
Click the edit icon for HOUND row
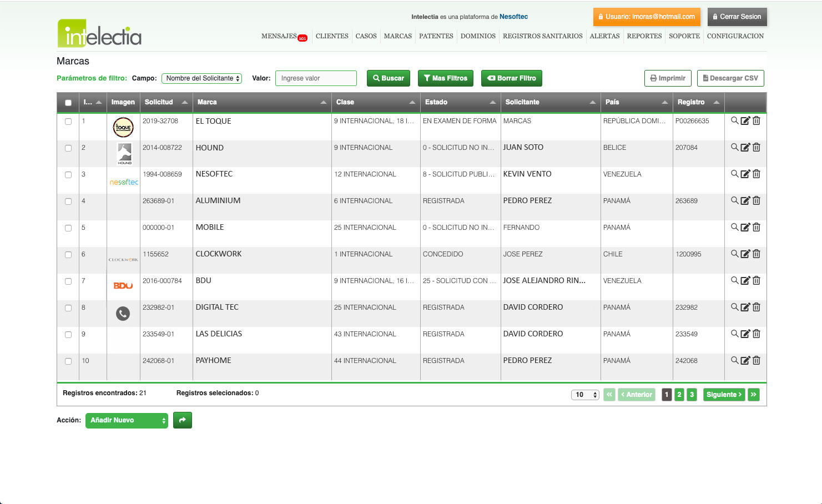coord(745,147)
